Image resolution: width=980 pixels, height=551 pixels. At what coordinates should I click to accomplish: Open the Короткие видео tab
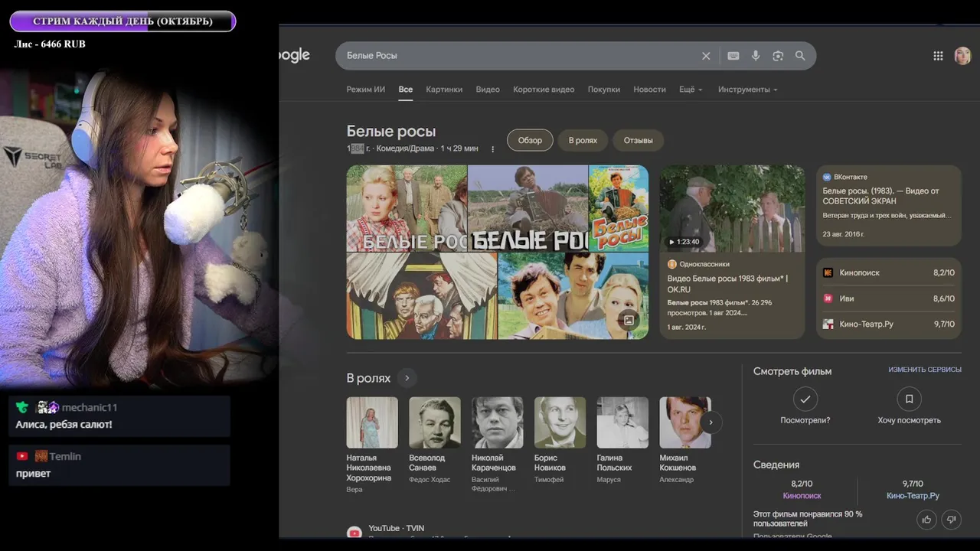coord(544,90)
